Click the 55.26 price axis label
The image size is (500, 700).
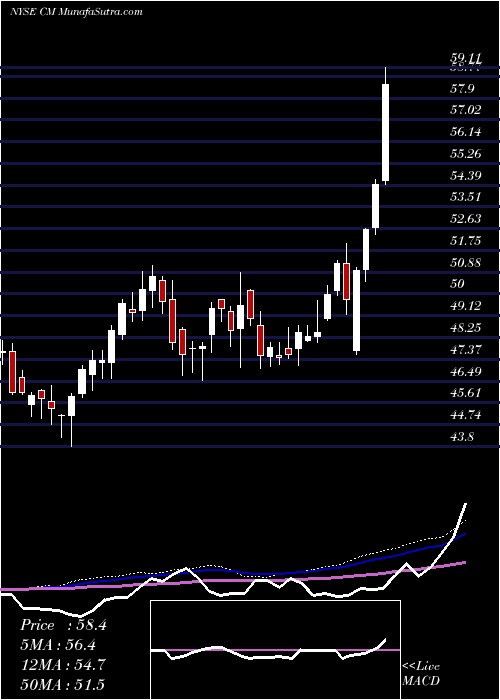pyautogui.click(x=466, y=154)
